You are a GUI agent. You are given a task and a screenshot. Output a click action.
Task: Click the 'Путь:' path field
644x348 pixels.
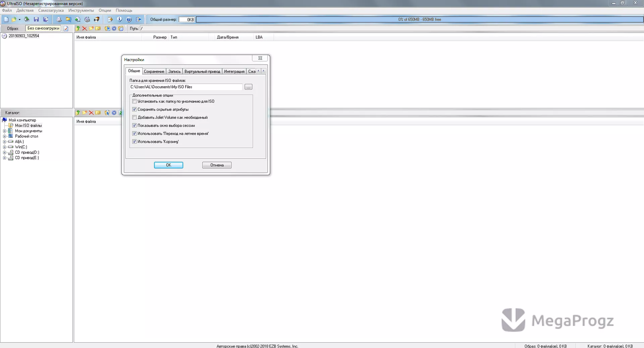(391, 28)
